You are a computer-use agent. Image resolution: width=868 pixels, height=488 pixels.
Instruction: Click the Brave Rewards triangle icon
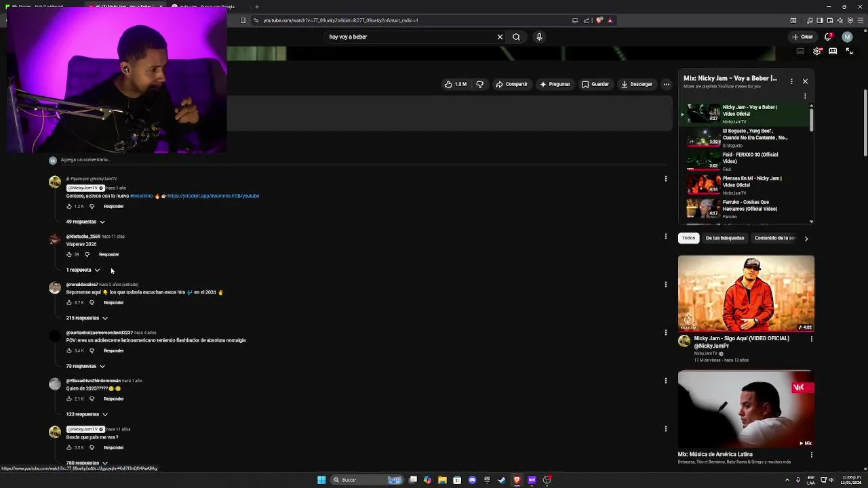pyautogui.click(x=610, y=20)
